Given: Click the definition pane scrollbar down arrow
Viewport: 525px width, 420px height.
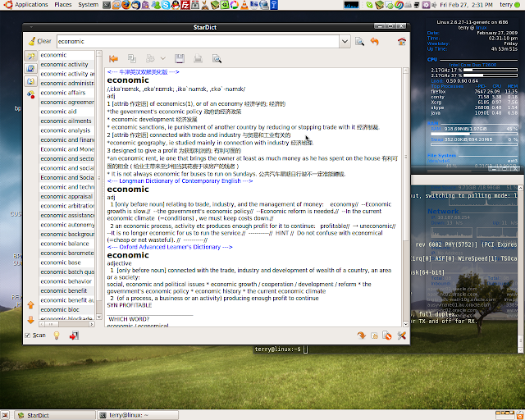Looking at the screenshot, I should (405, 324).
